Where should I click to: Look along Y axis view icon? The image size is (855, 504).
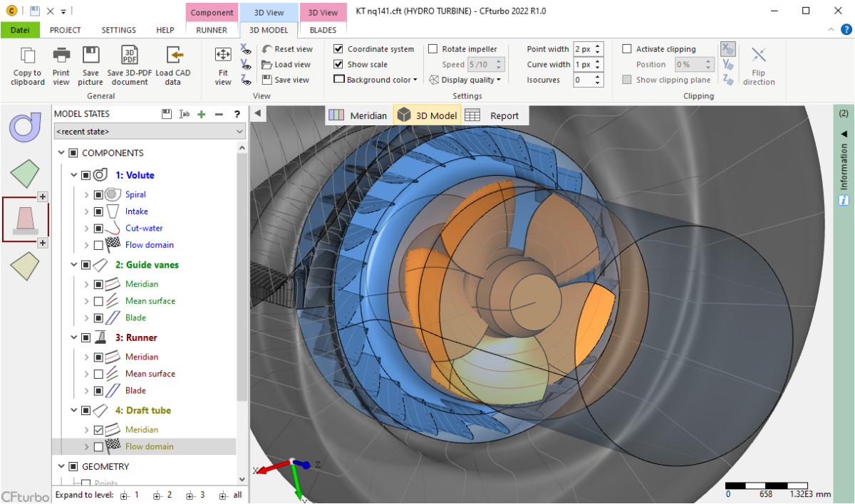tap(246, 65)
